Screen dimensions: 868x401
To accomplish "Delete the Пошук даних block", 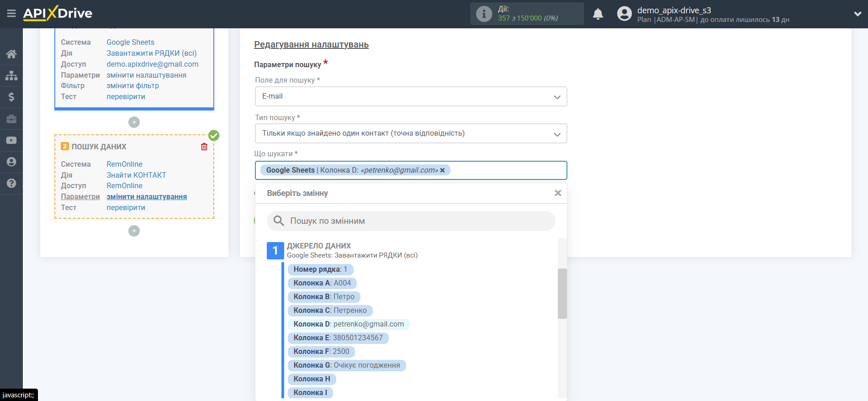I will coord(204,147).
